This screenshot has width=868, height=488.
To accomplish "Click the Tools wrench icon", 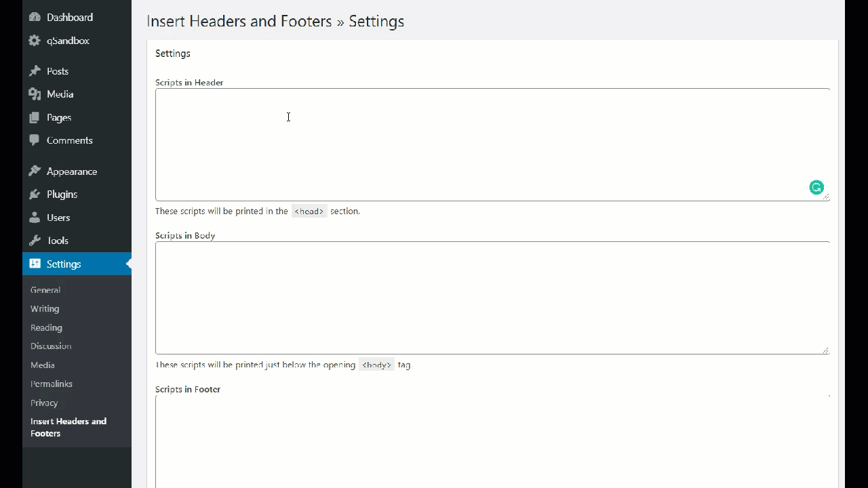I will (35, 241).
